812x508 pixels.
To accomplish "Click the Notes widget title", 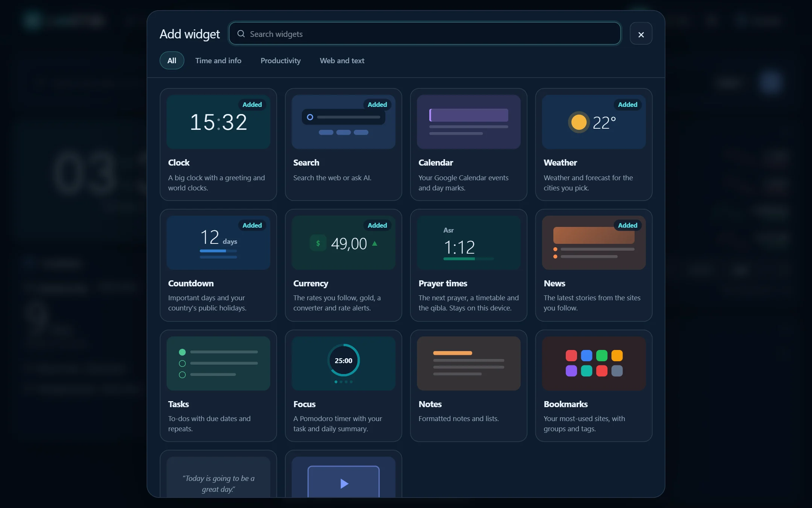I will [430, 404].
